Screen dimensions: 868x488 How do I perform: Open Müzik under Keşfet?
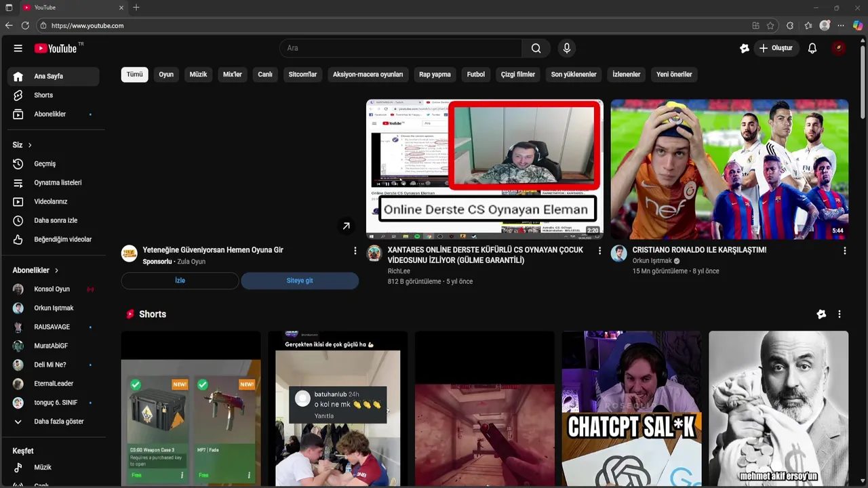[x=54, y=468]
